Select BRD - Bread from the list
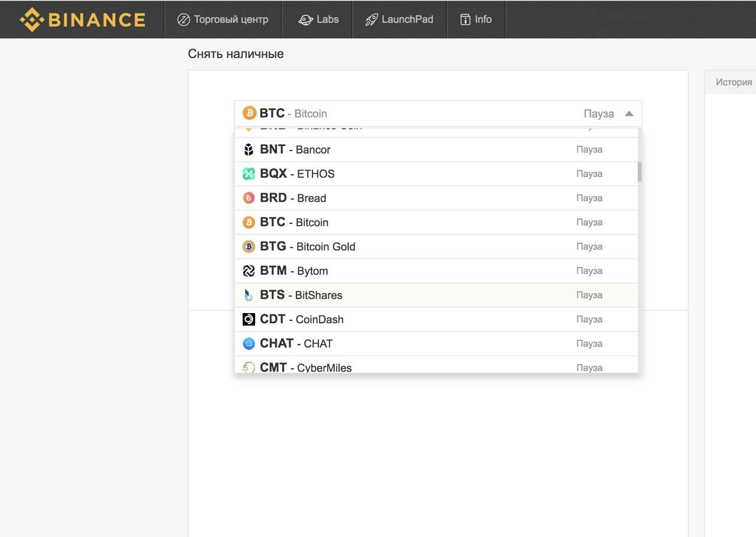 point(436,198)
